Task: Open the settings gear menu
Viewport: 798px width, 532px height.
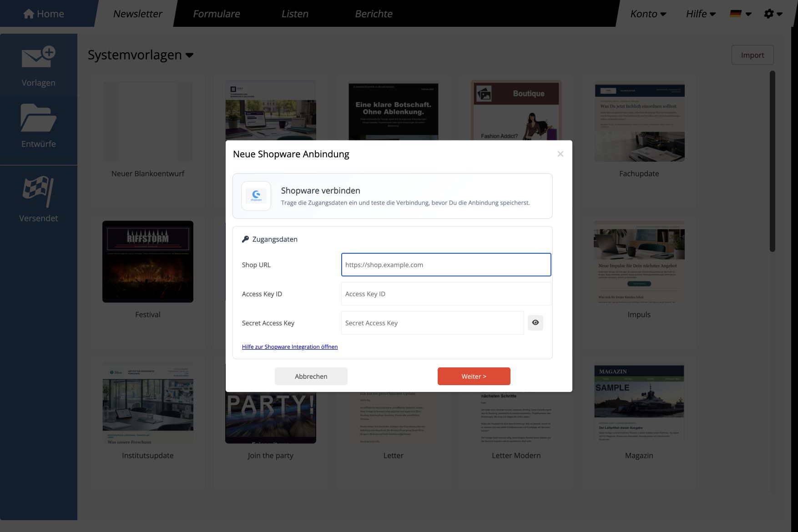Action: tap(773, 14)
